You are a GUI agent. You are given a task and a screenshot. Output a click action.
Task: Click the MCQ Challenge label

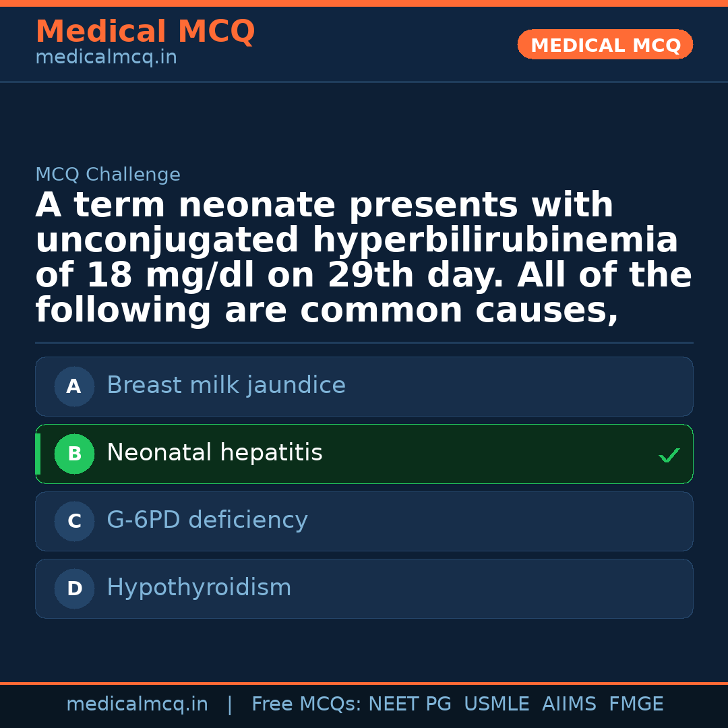[108, 175]
